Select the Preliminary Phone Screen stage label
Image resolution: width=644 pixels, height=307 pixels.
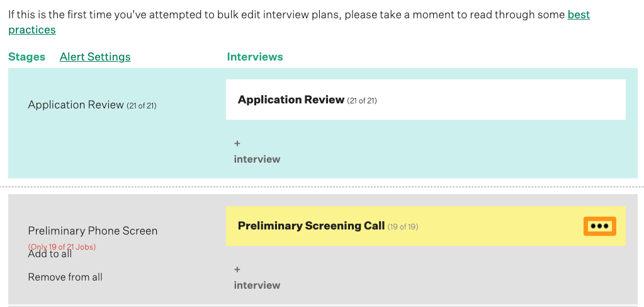click(93, 231)
